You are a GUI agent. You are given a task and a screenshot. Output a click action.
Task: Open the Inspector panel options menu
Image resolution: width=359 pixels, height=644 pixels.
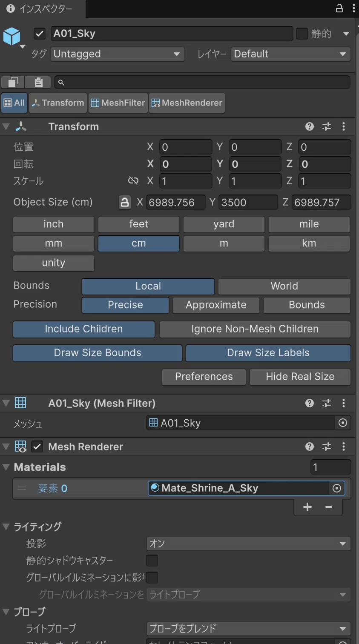[354, 9]
